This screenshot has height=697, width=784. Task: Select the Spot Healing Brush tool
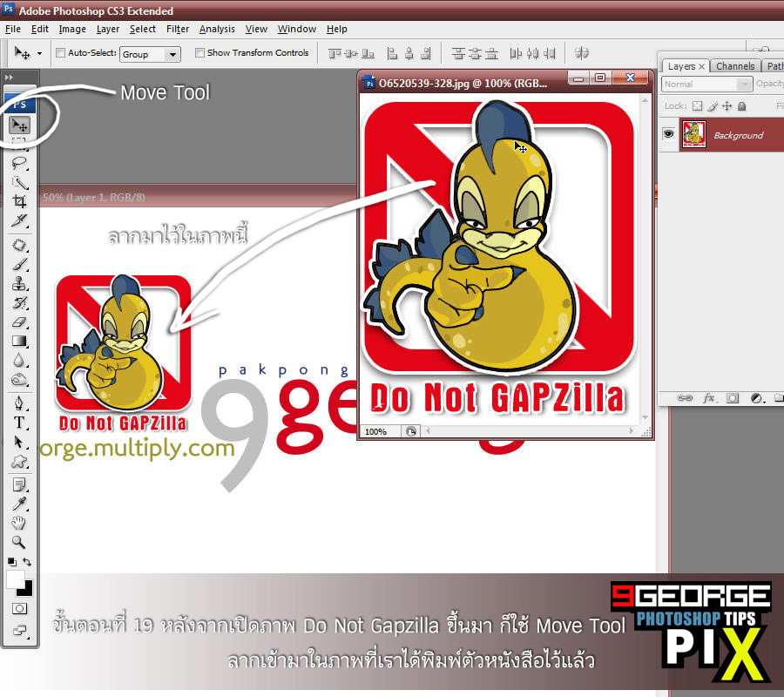pos(19,245)
